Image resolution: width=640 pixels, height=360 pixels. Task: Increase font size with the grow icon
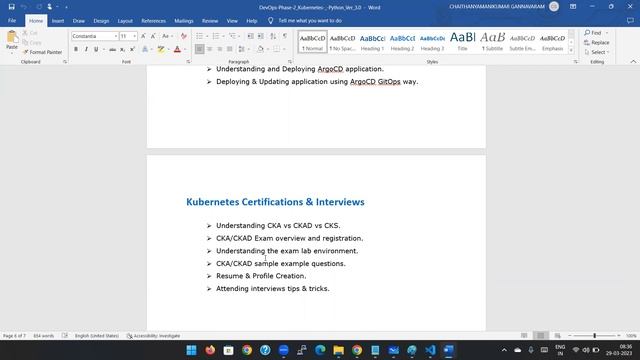click(143, 36)
